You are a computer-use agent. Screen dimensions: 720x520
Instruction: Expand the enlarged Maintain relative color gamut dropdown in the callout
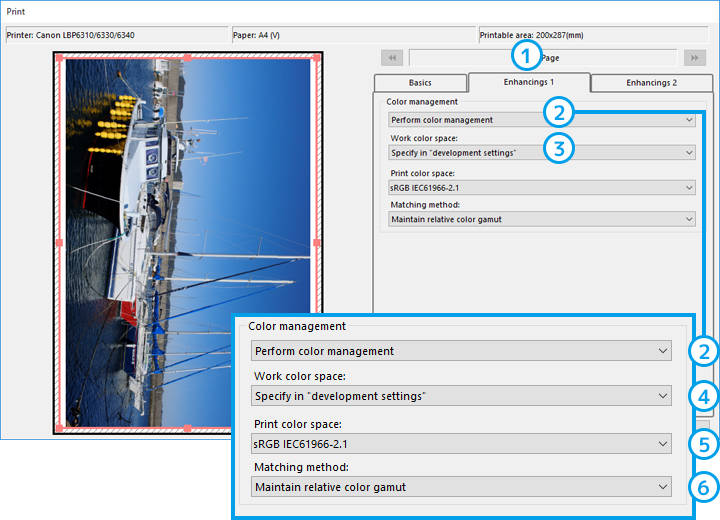tap(461, 486)
